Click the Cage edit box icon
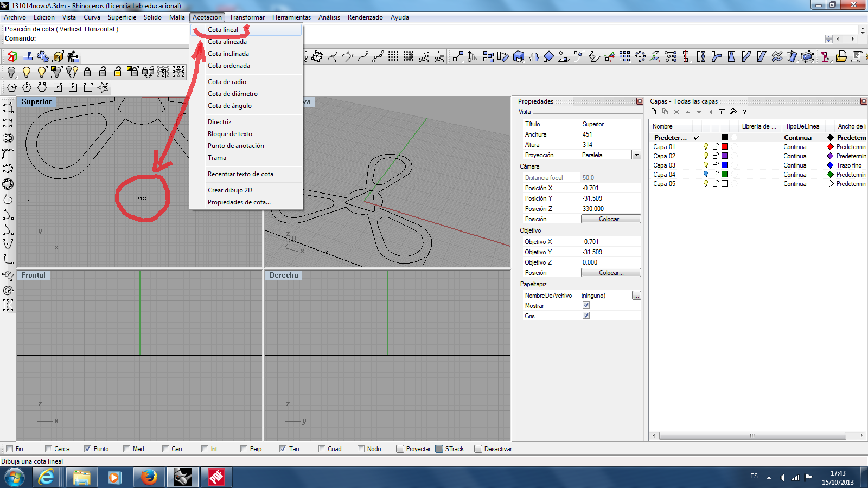The image size is (868, 488). [x=807, y=56]
